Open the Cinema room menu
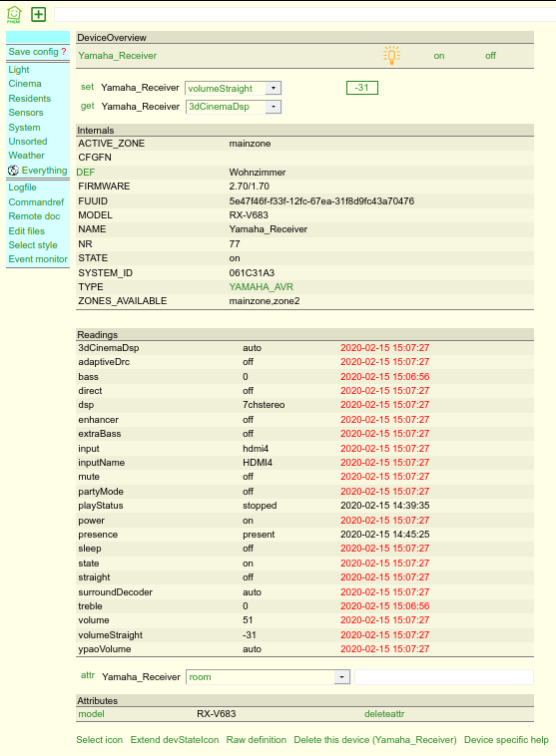556x756 pixels. coord(25,84)
